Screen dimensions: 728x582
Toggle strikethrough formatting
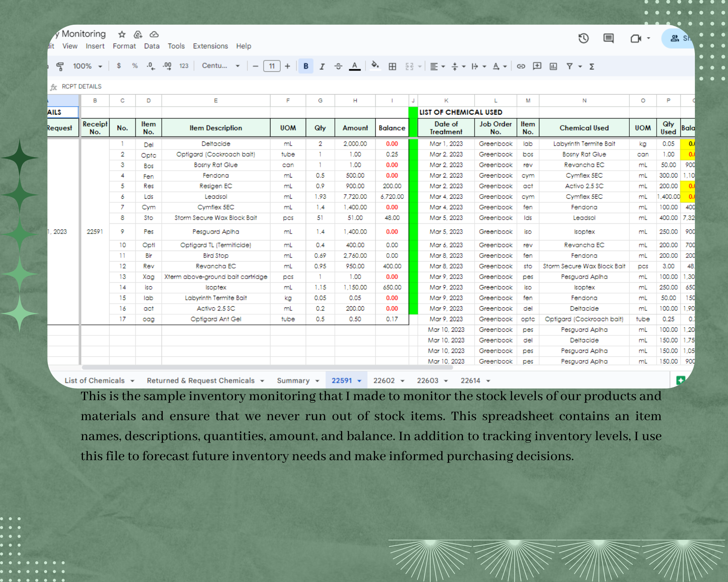[338, 66]
